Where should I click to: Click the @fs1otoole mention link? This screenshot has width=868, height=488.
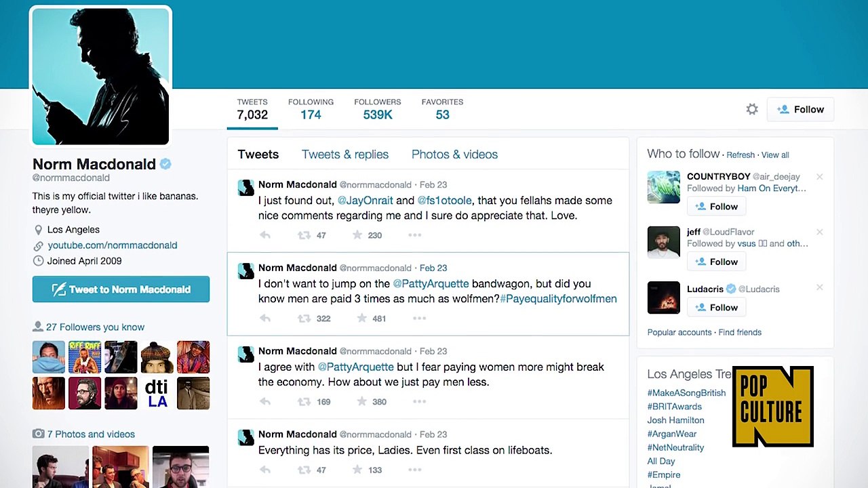[444, 201]
